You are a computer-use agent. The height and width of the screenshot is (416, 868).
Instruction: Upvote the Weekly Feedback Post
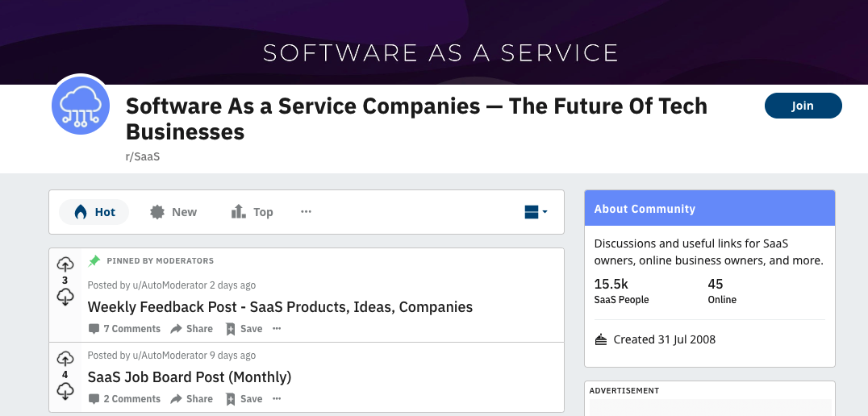click(x=65, y=264)
